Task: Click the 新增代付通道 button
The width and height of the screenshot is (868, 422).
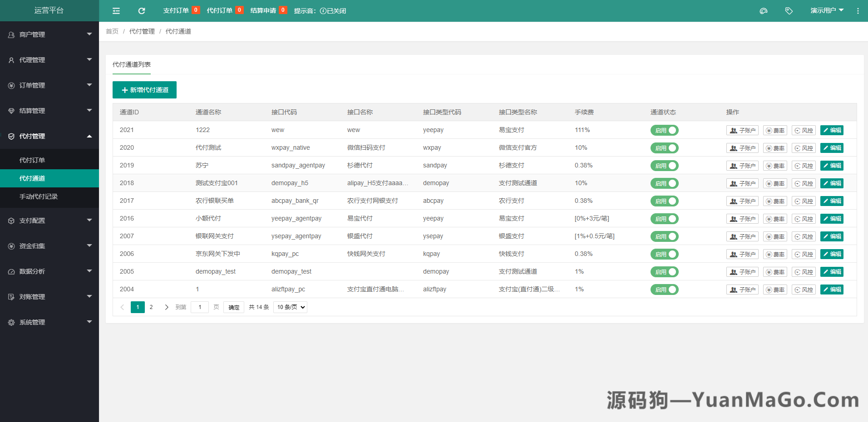Action: click(144, 90)
